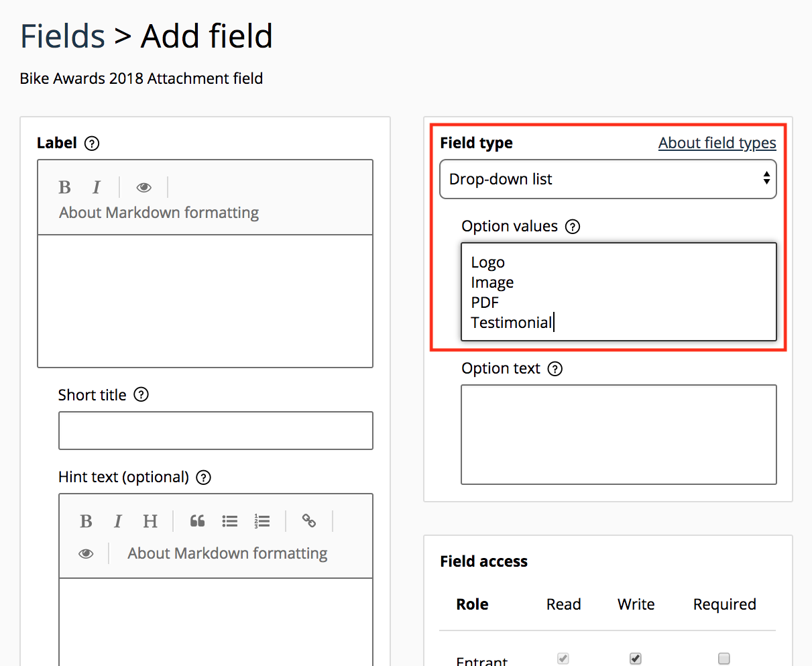Click Italic icon in Label editor

pyautogui.click(x=97, y=187)
